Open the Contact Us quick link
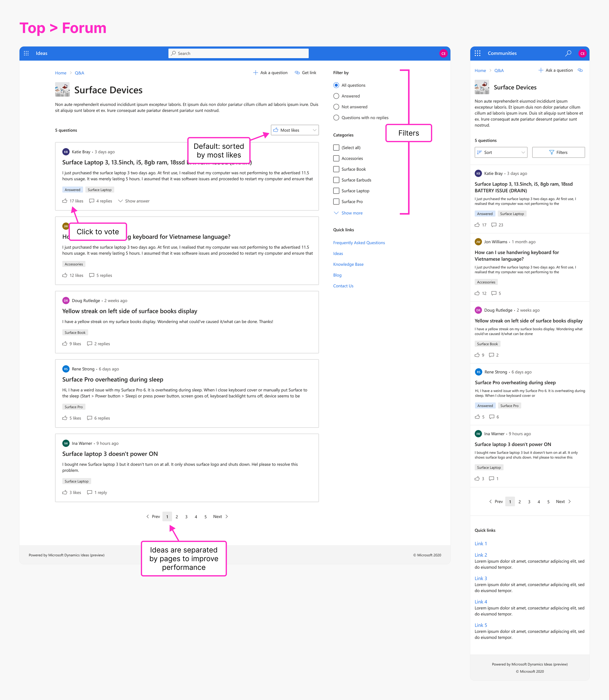 343,286
